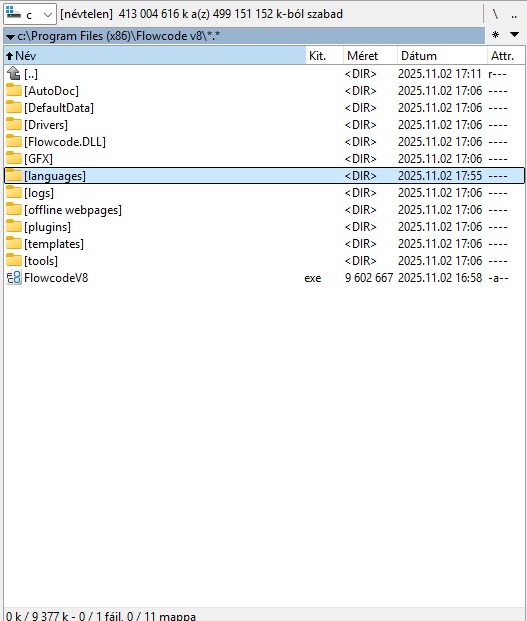
Task: Click the tools folder icon
Action: pos(13,261)
